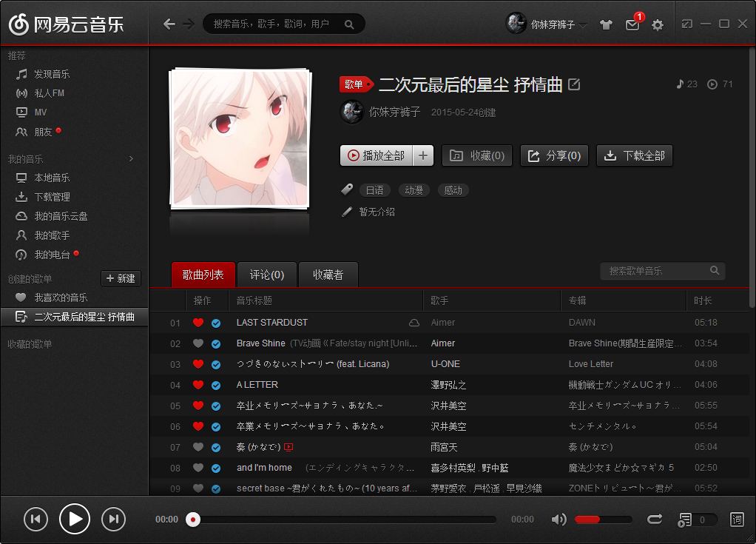The width and height of the screenshot is (756, 544).
Task: Open user menu dropdown beside 你妹穿裤子
Action: tap(583, 25)
